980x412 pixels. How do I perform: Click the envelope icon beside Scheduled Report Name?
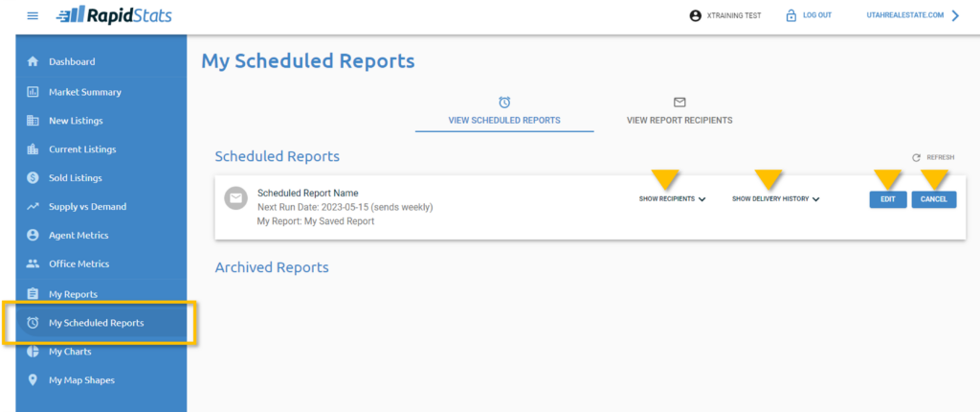coord(235,198)
